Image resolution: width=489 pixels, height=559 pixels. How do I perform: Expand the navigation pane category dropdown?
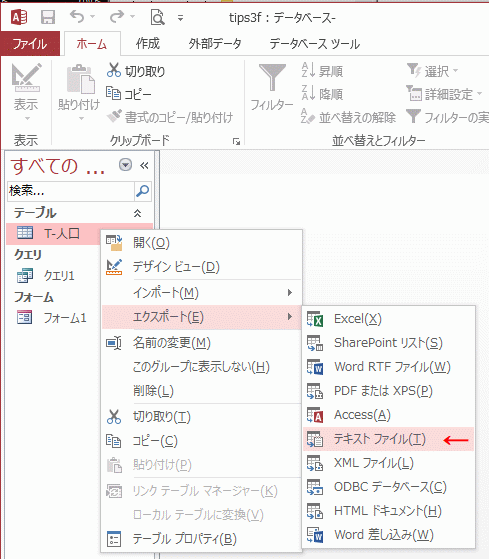coord(125,165)
